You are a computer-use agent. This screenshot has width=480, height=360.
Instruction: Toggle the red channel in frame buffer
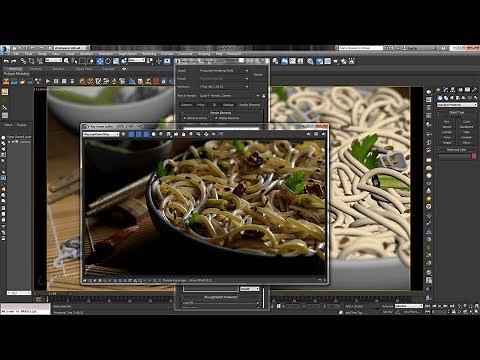pyautogui.click(x=131, y=134)
